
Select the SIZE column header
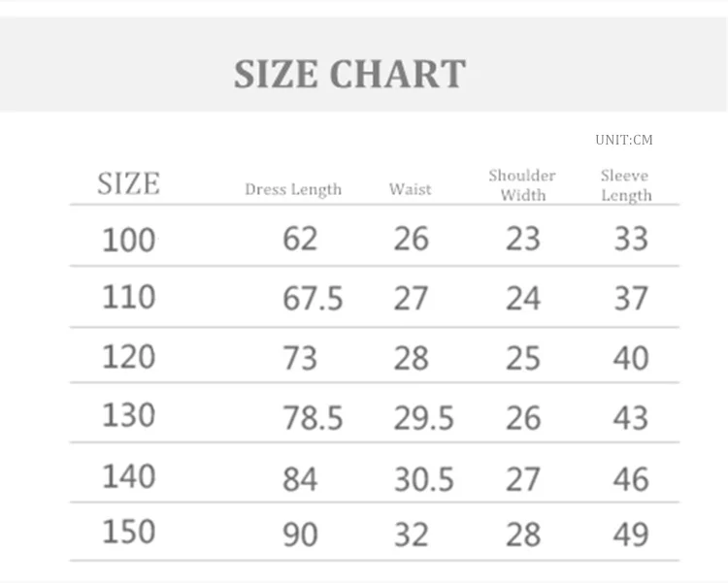point(128,183)
